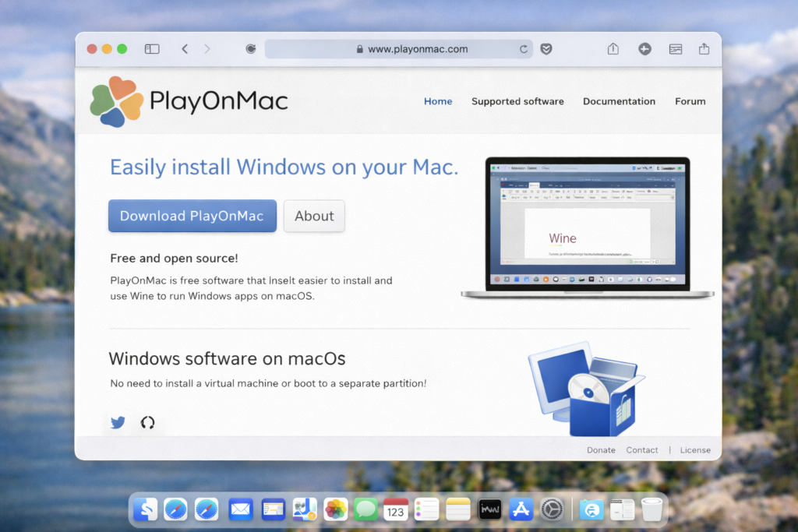Open System Settings from the dock
Viewport: 798px width, 532px height.
pyautogui.click(x=552, y=509)
